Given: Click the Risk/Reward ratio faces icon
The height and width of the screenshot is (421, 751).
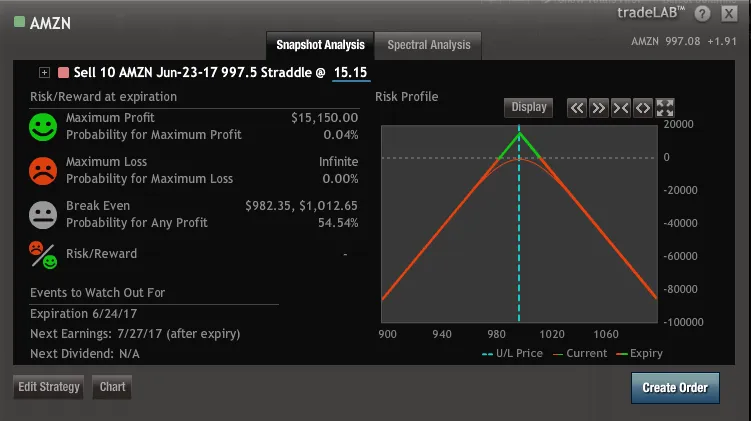Looking at the screenshot, I should tap(43, 255).
